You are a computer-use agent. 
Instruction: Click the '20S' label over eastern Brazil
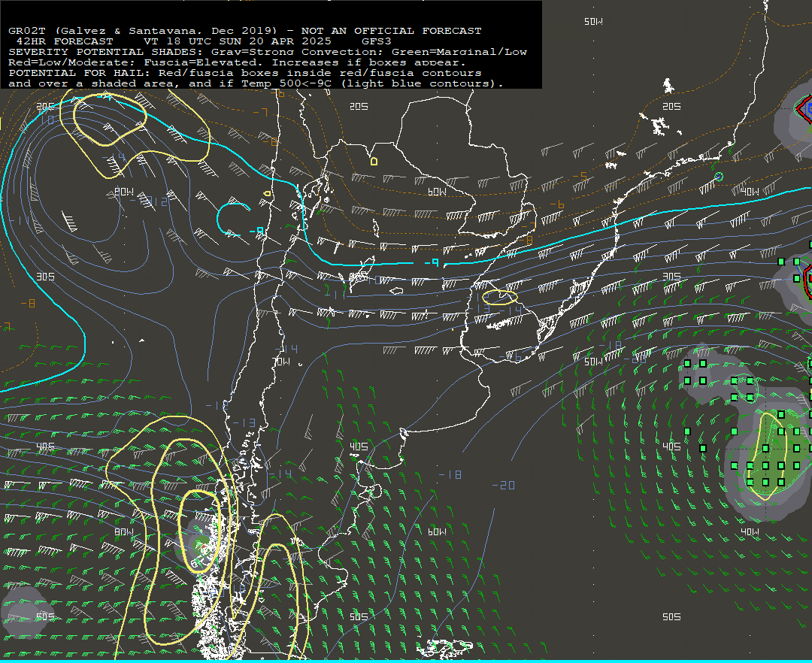tap(671, 106)
